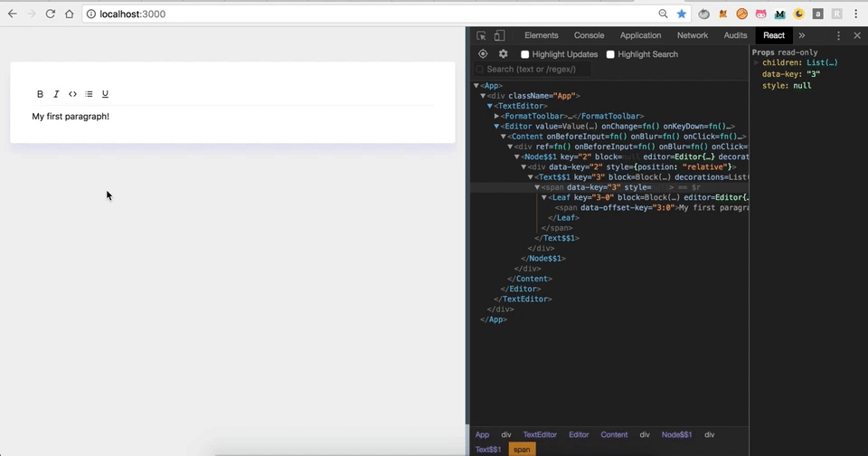Click the grayed R extension icon
This screenshot has width=868, height=456.
[x=837, y=14]
